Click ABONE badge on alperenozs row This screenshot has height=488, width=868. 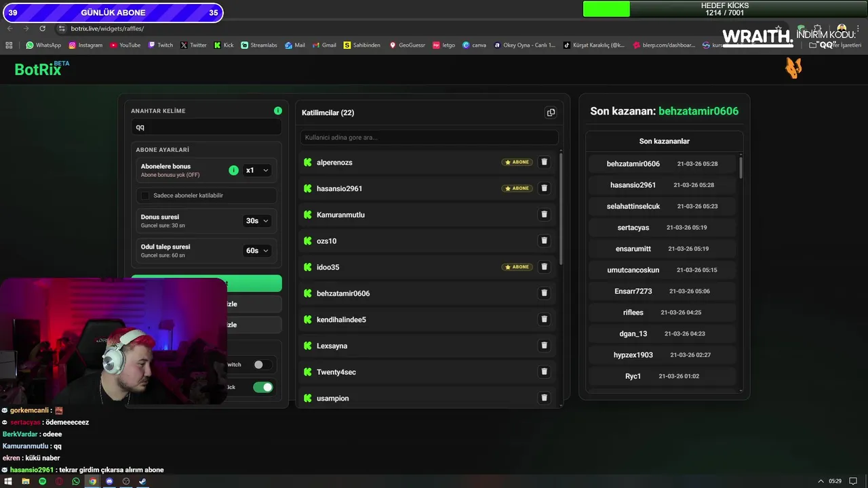pyautogui.click(x=517, y=162)
